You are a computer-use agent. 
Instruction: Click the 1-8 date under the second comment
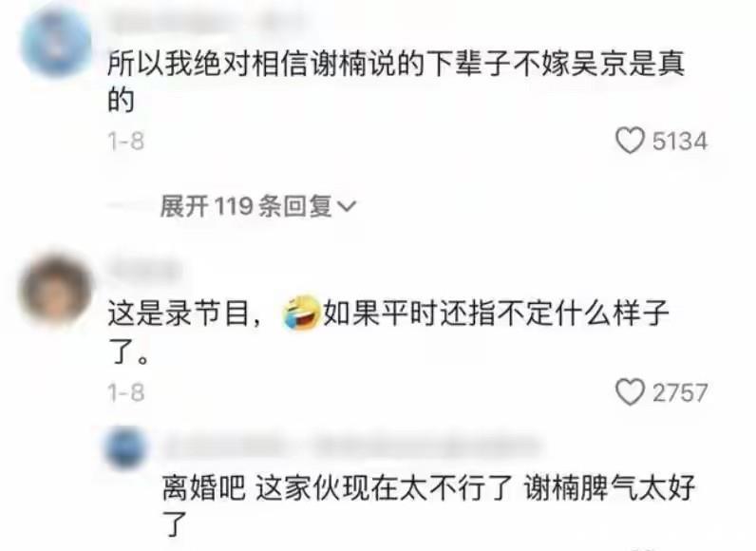tap(125, 392)
